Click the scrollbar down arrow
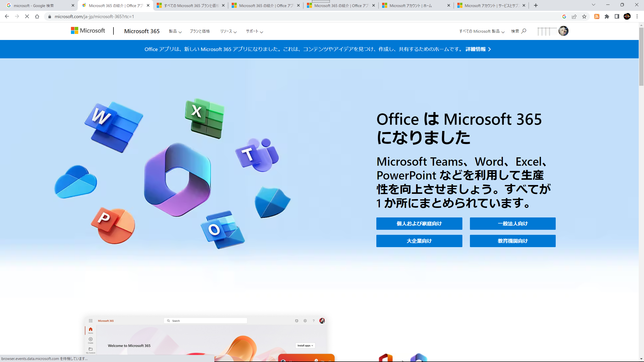 pyautogui.click(x=641, y=359)
